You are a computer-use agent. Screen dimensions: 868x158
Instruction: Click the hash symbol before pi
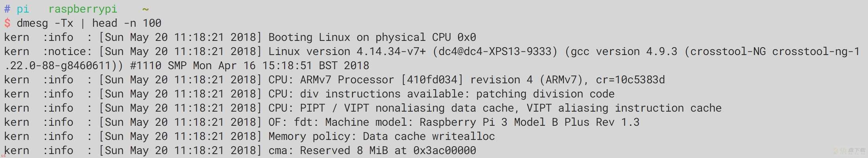click(7, 9)
